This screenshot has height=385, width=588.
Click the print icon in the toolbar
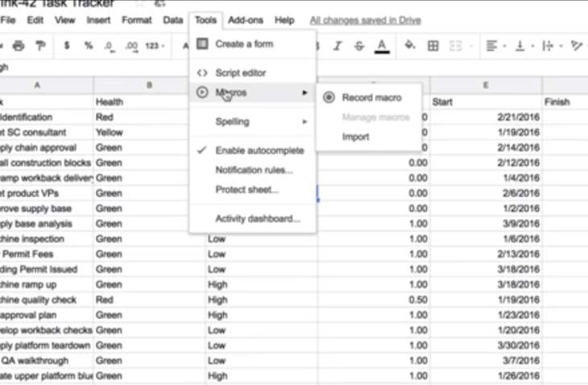click(x=19, y=46)
